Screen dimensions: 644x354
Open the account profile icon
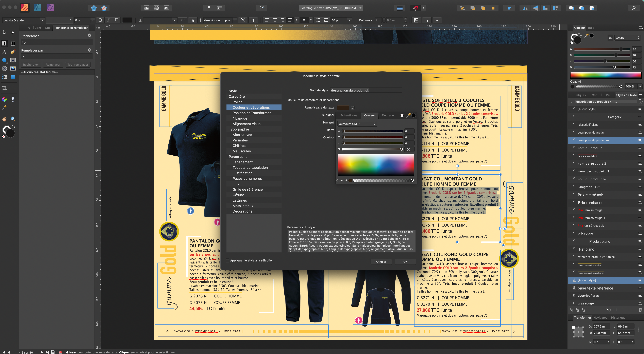(634, 8)
